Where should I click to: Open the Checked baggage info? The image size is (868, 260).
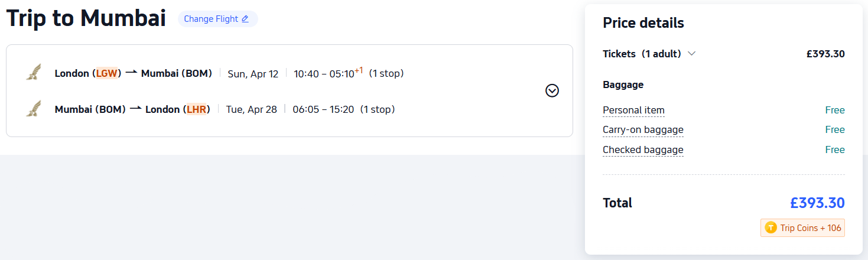(643, 150)
